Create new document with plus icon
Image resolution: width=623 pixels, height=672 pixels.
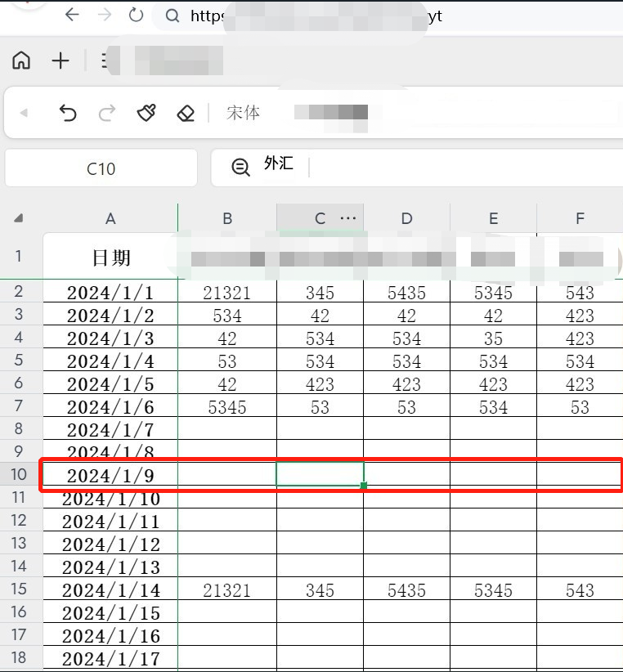point(61,60)
